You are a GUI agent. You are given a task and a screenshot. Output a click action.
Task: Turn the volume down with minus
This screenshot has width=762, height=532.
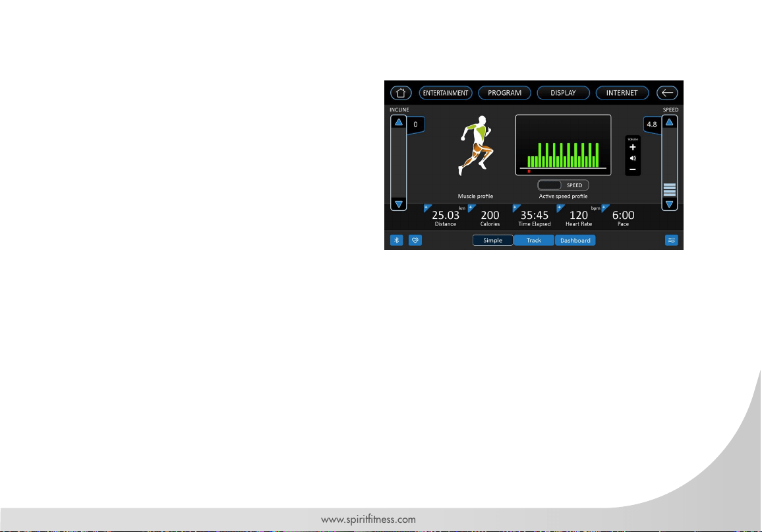[632, 169]
